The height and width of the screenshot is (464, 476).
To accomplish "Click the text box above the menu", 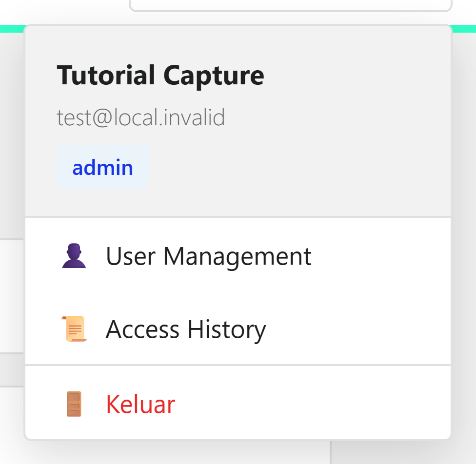I will (x=291, y=5).
